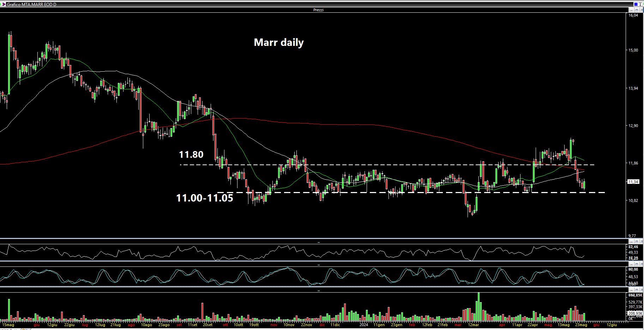Screen dimensions: 644x330
Task: Click the 16,04 price axis label
Action: click(633, 15)
